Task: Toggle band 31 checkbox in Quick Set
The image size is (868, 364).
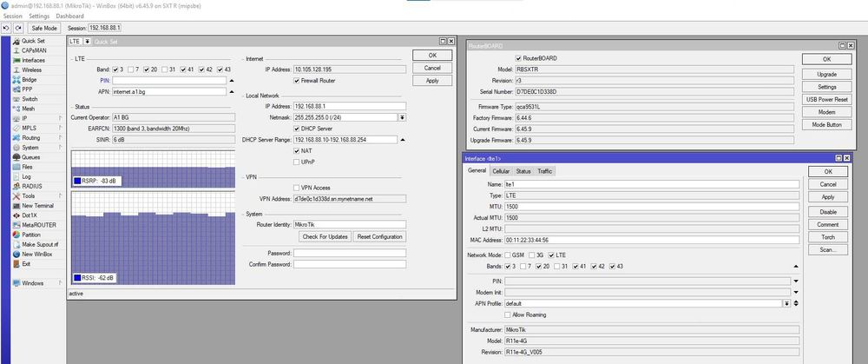Action: pyautogui.click(x=165, y=69)
